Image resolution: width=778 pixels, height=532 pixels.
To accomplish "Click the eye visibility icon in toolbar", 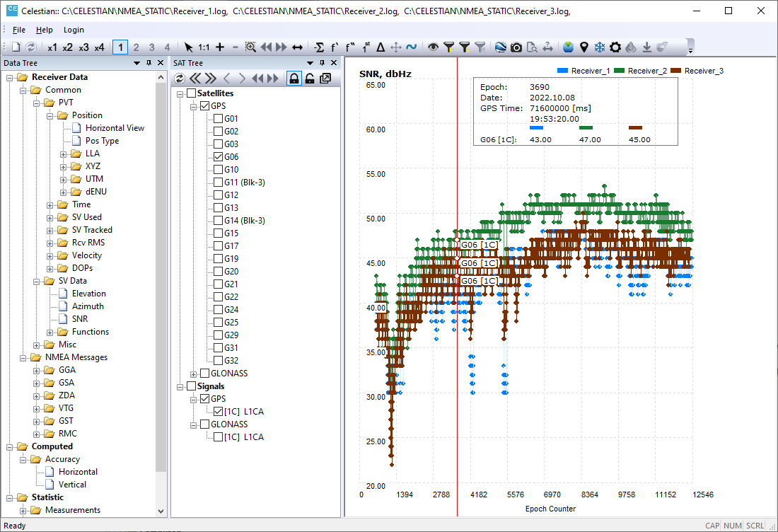I will [434, 47].
